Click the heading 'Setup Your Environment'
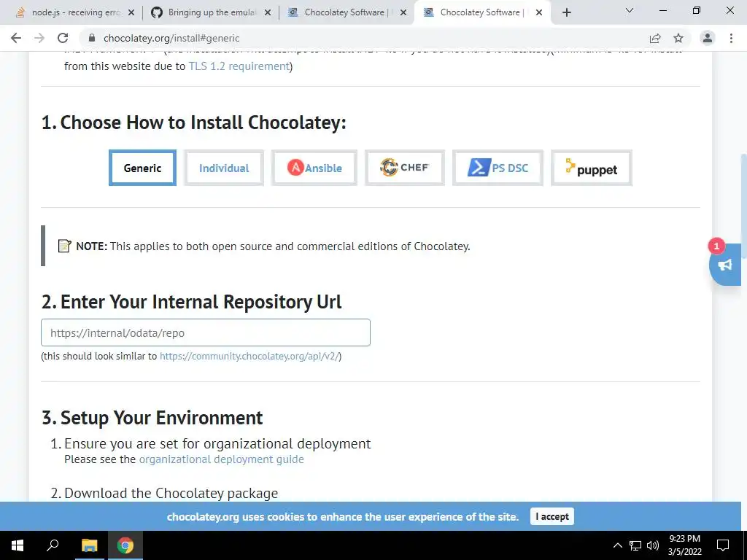This screenshot has width=747, height=560. click(x=161, y=418)
